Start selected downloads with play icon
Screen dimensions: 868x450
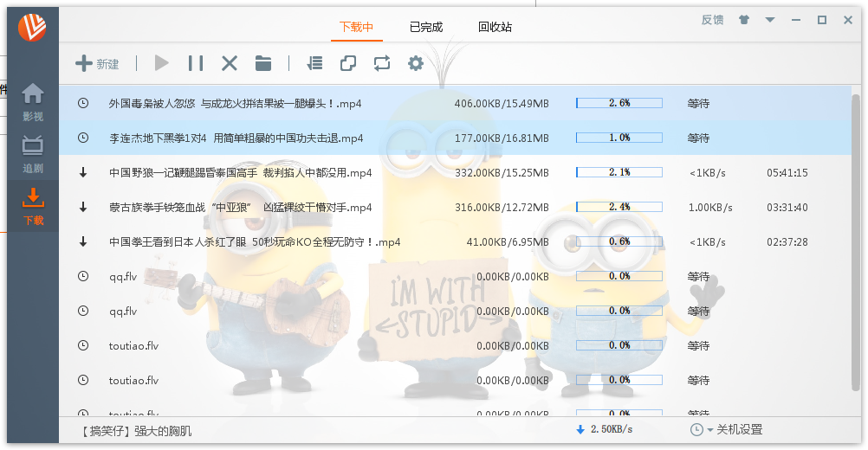pos(161,63)
